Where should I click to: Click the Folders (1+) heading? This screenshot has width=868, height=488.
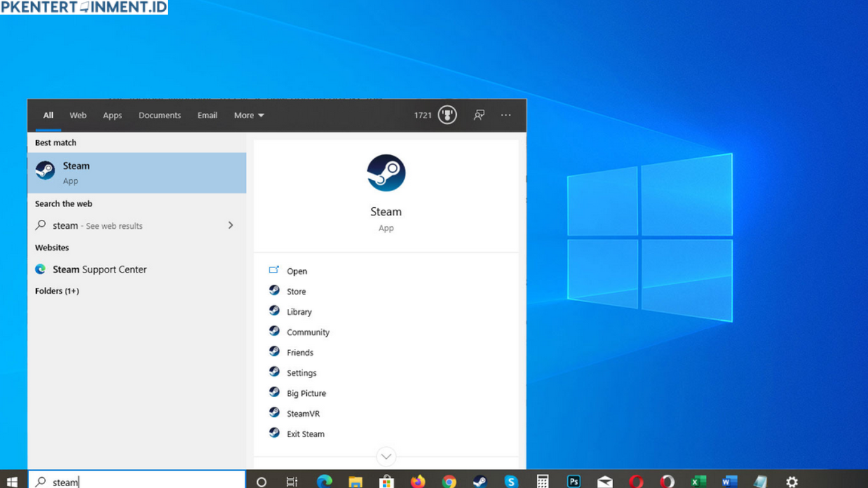click(57, 291)
